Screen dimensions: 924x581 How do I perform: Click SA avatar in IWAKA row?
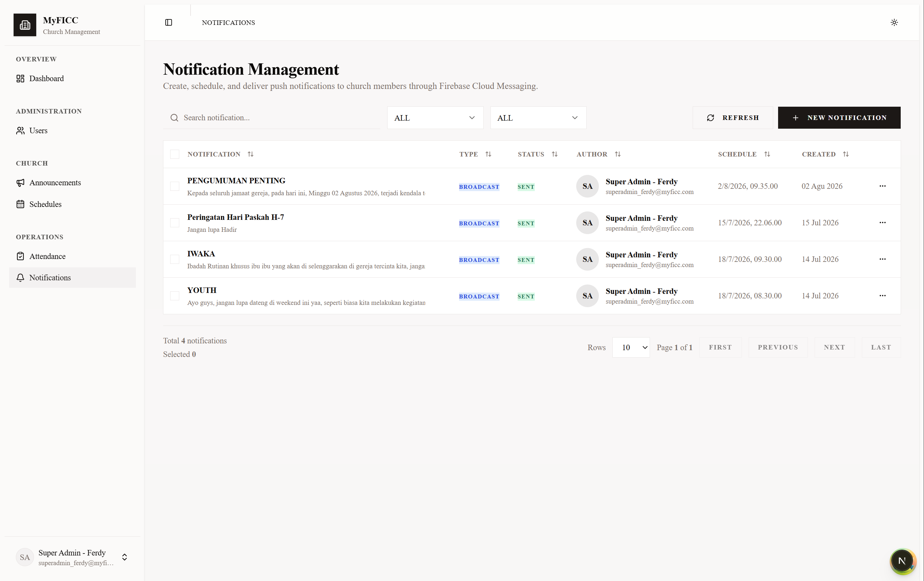[x=587, y=259]
